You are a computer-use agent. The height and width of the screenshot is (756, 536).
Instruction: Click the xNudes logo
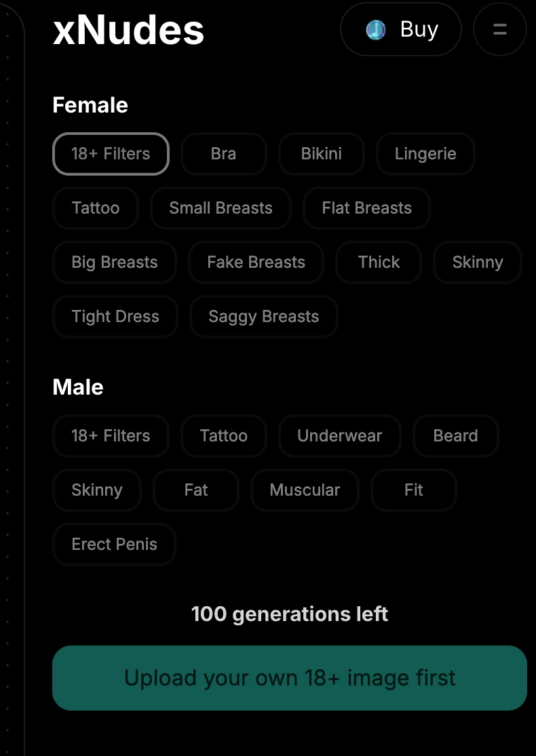pyautogui.click(x=128, y=28)
